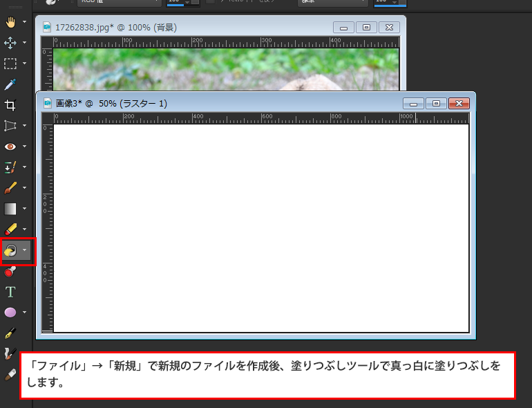Pick the Paint Brush tool

pyautogui.click(x=10, y=188)
